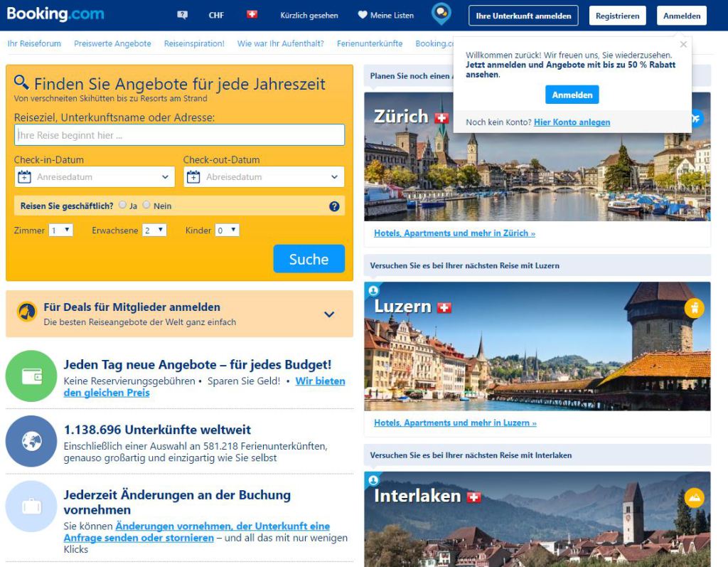Click the Registrieren button

[x=618, y=16]
